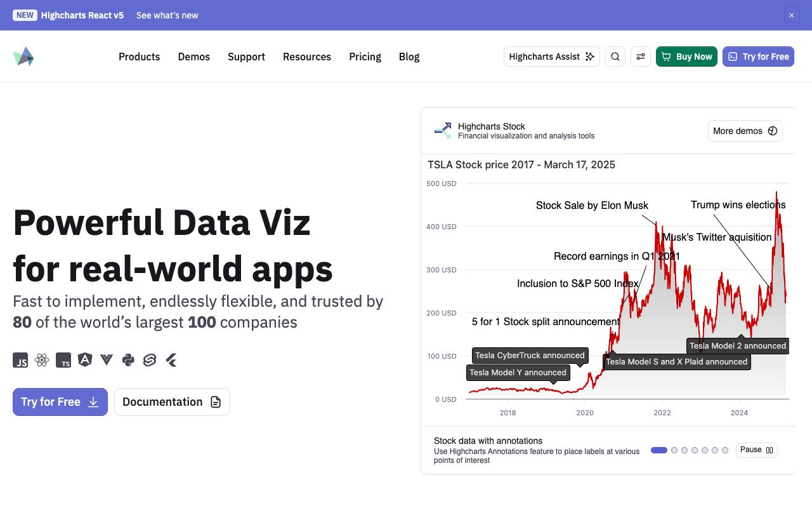
Task: Select the fourth carousel dot
Action: [695, 450]
